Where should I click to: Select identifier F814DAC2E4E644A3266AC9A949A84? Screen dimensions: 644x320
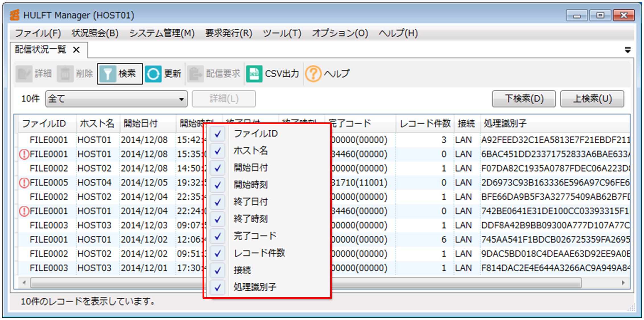(556, 268)
